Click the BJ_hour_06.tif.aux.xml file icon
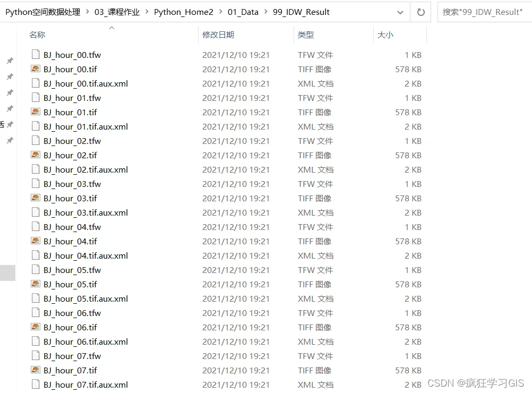 point(36,341)
